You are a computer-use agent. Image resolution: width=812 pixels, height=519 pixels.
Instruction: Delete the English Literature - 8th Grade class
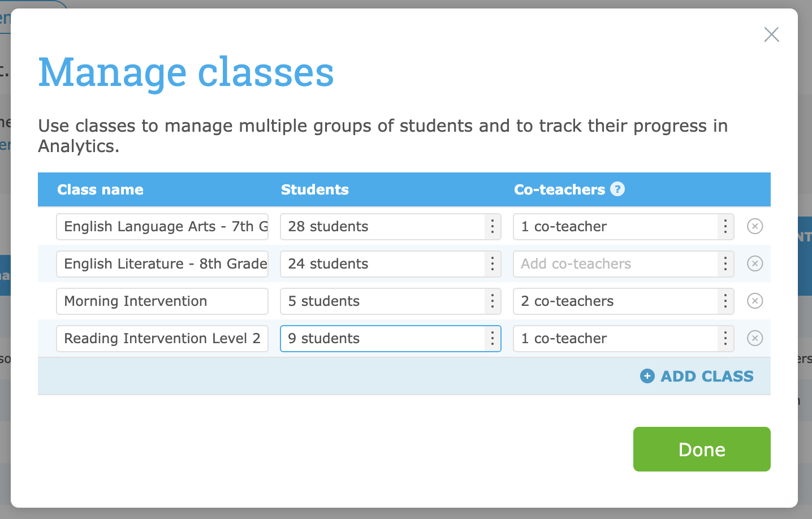click(x=755, y=264)
